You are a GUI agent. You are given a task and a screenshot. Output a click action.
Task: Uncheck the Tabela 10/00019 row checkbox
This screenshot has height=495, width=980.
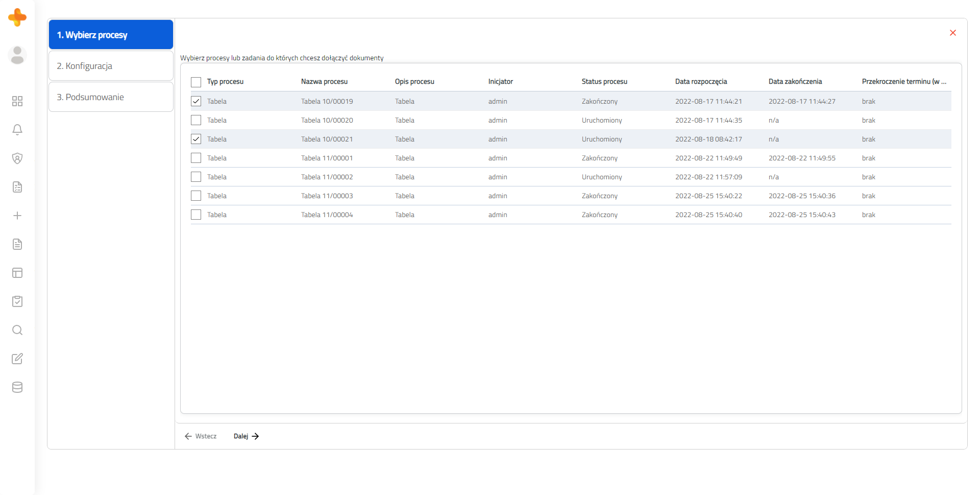click(196, 101)
